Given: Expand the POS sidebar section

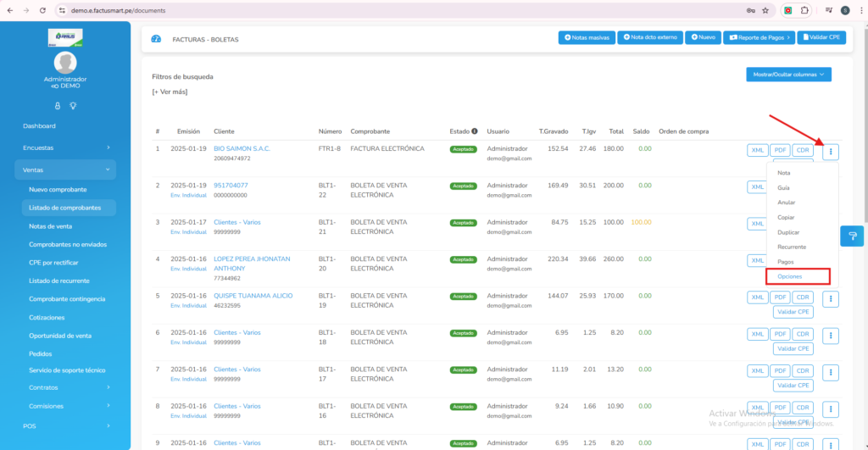Looking at the screenshot, I should pyautogui.click(x=65, y=426).
